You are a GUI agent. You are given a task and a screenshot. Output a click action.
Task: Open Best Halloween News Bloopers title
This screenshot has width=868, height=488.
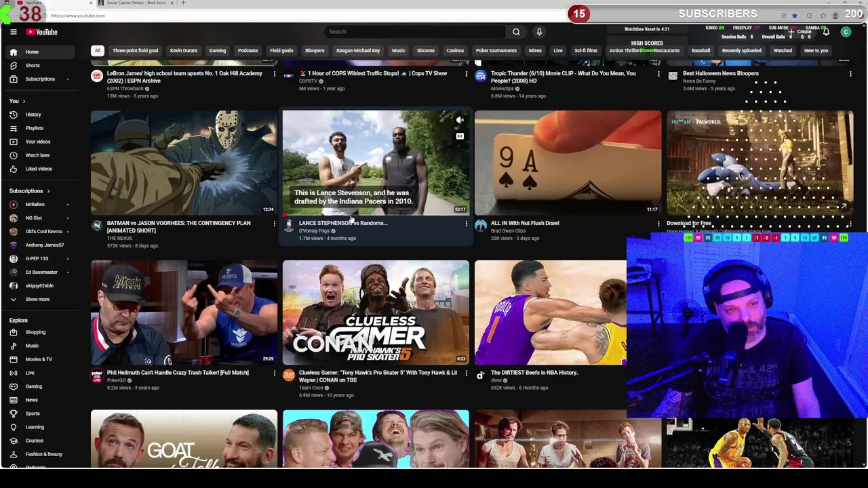pos(721,73)
